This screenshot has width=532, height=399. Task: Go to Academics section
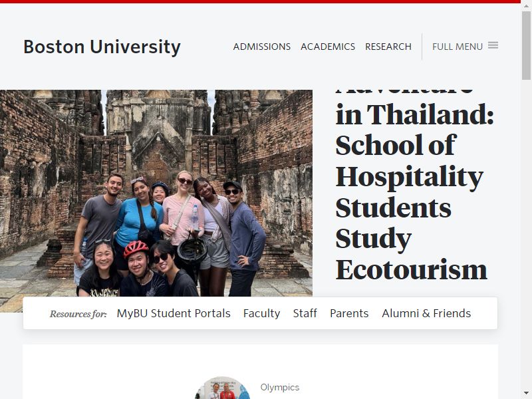click(328, 47)
